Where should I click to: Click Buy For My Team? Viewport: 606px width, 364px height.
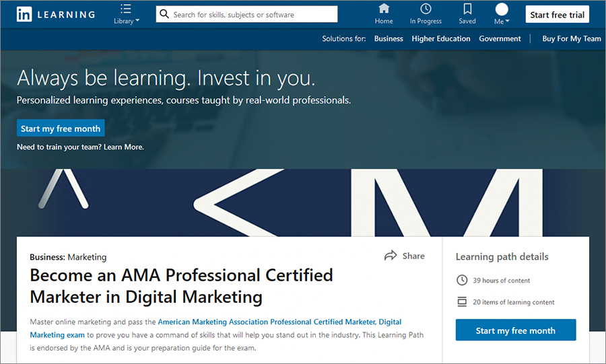(572, 38)
